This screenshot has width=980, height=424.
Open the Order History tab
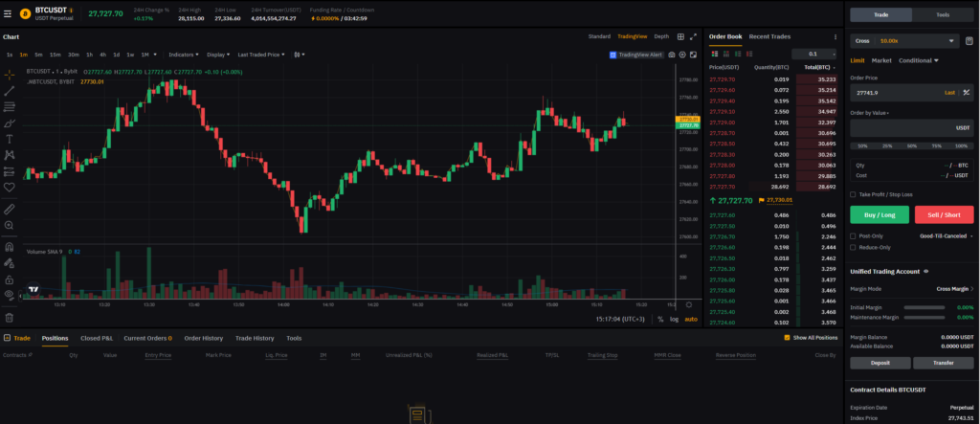point(203,338)
